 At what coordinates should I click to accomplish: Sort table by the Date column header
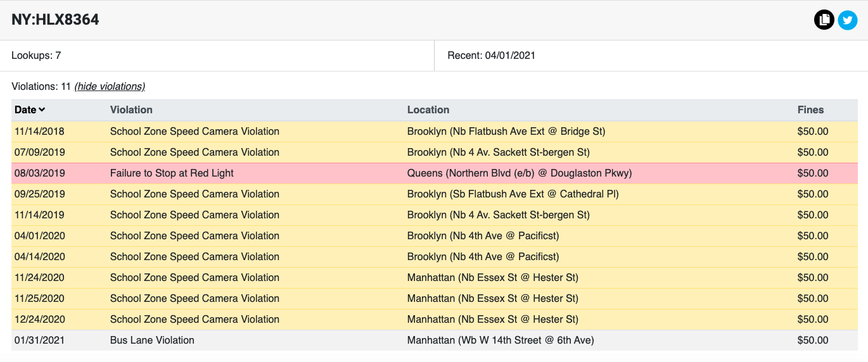click(30, 109)
